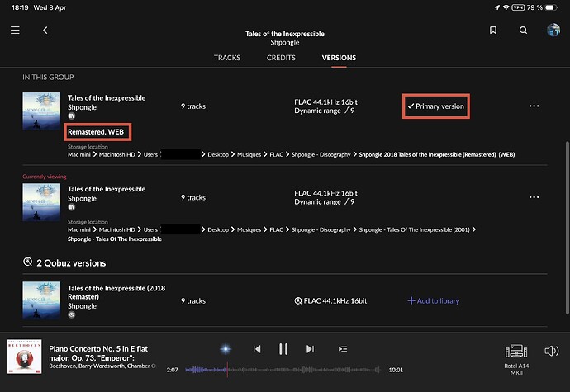
Task: Skip to the next track
Action: coord(310,349)
